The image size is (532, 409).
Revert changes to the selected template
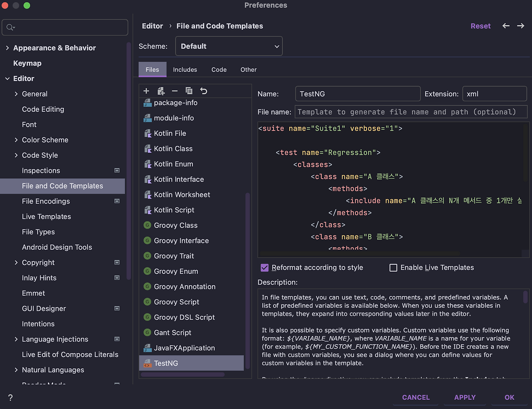tap(202, 91)
